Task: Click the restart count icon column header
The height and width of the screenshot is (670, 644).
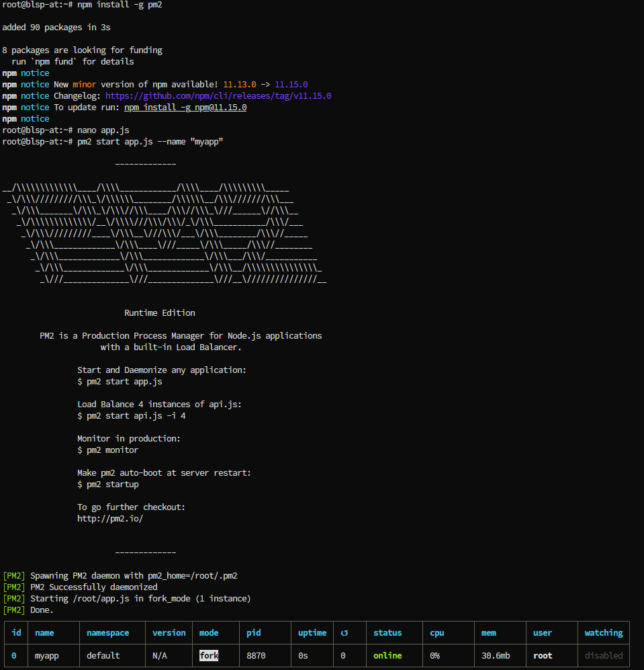Action: pos(344,633)
